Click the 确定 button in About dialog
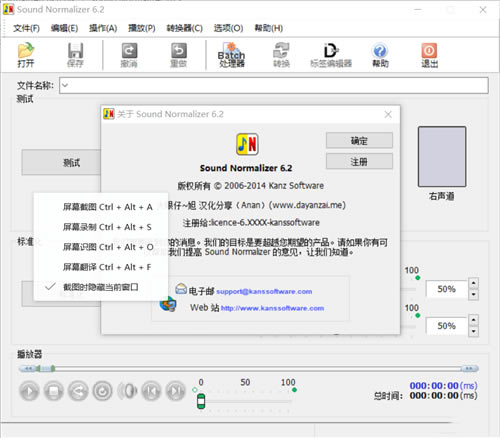This screenshot has height=438, width=500. 359,140
